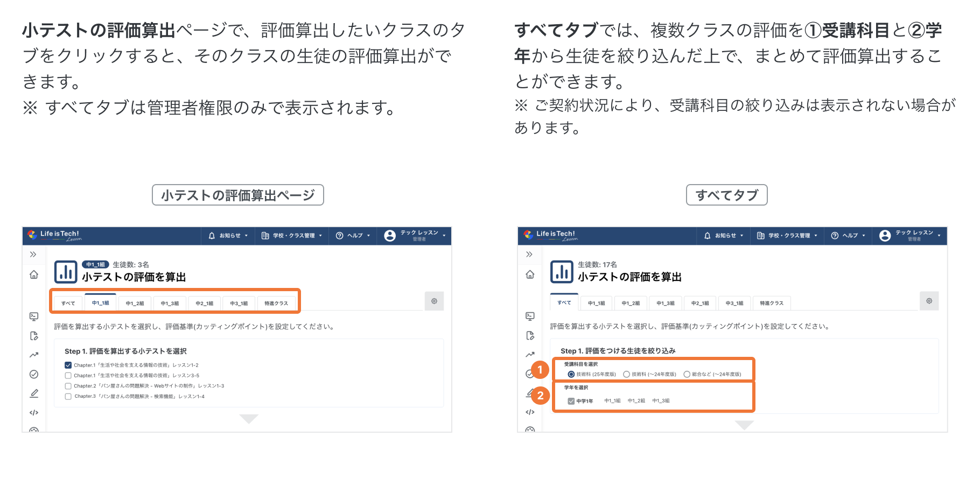Select 技術科 (~24年度版) radio button

(626, 374)
